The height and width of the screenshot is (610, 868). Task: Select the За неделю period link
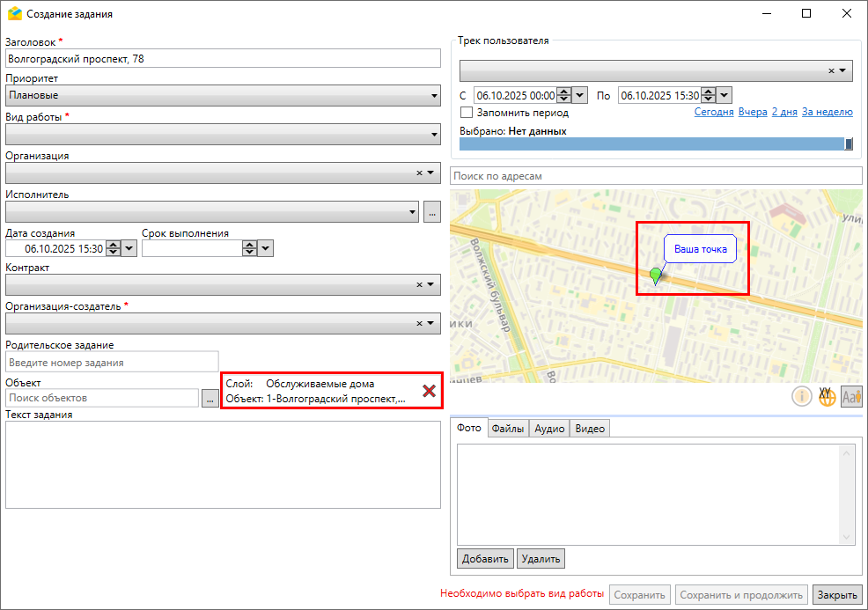827,113
